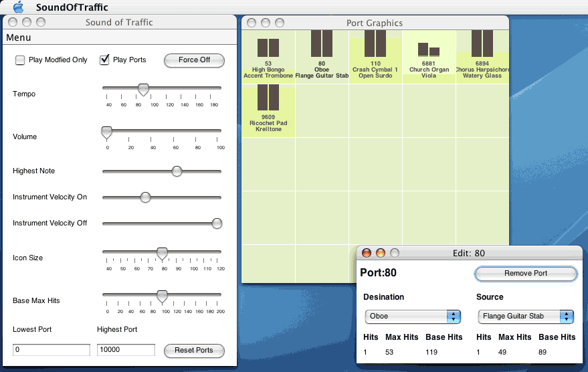
Task: Select the port 110 bar icon
Action: (375, 43)
